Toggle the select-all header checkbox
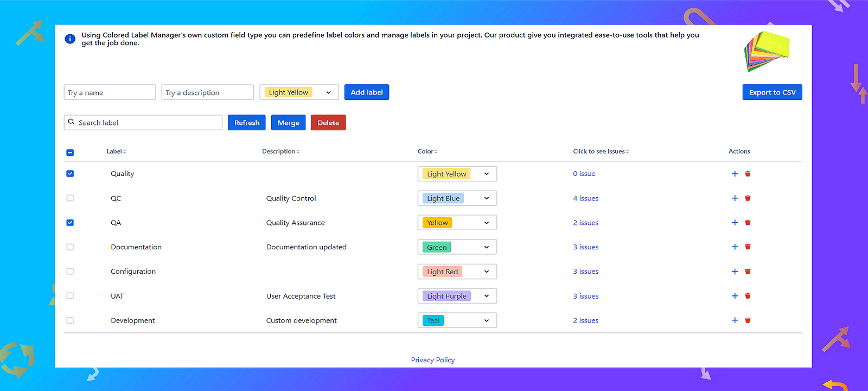Image resolution: width=868 pixels, height=391 pixels. [x=70, y=153]
